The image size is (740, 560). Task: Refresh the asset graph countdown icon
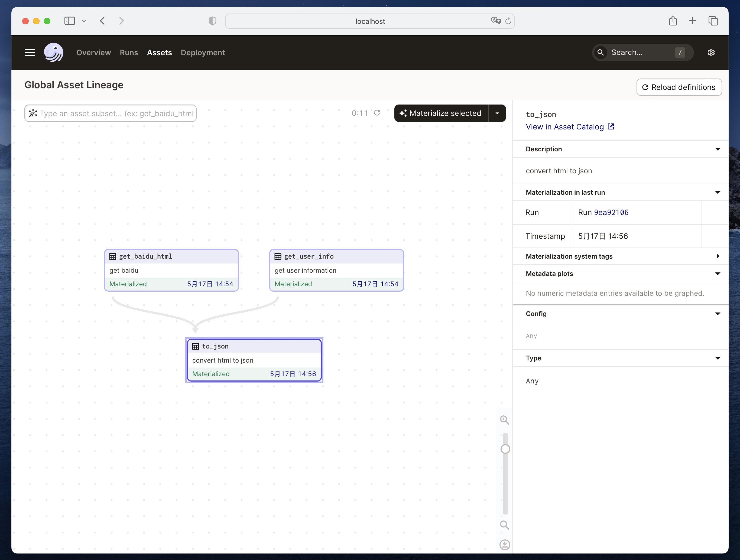377,113
